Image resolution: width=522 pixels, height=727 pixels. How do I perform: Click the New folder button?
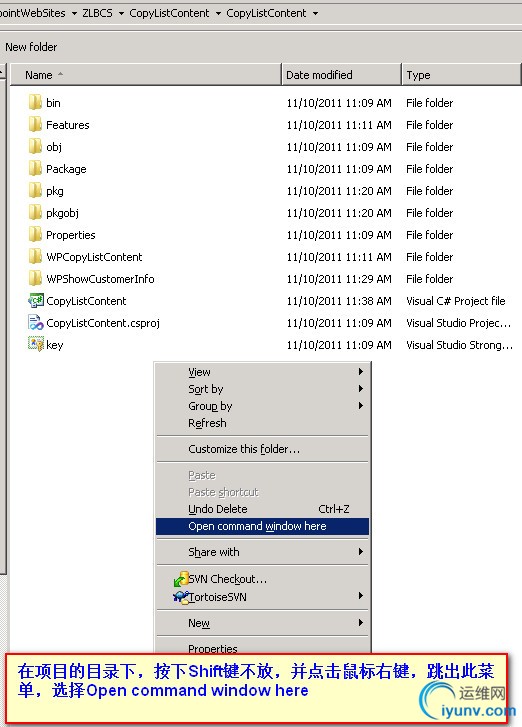pyautogui.click(x=31, y=47)
